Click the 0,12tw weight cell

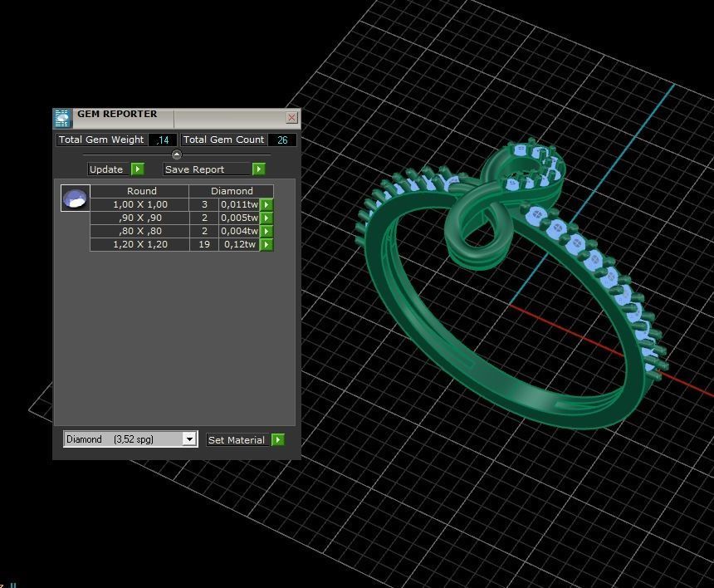click(x=239, y=244)
